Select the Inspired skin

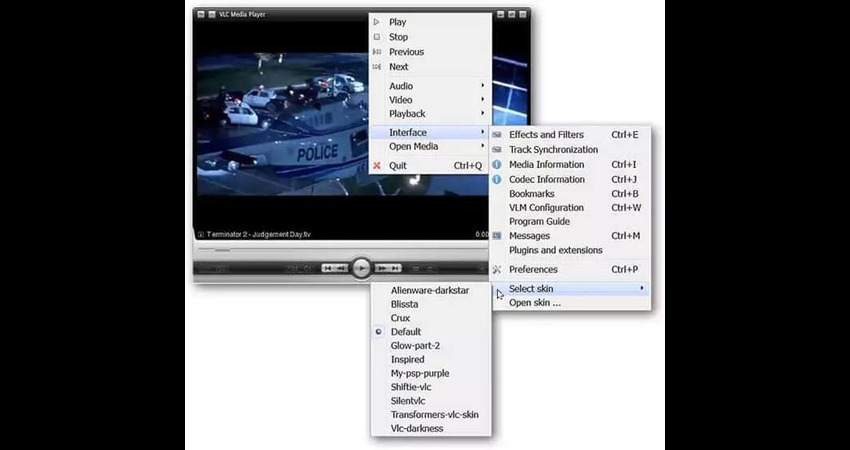click(431, 359)
